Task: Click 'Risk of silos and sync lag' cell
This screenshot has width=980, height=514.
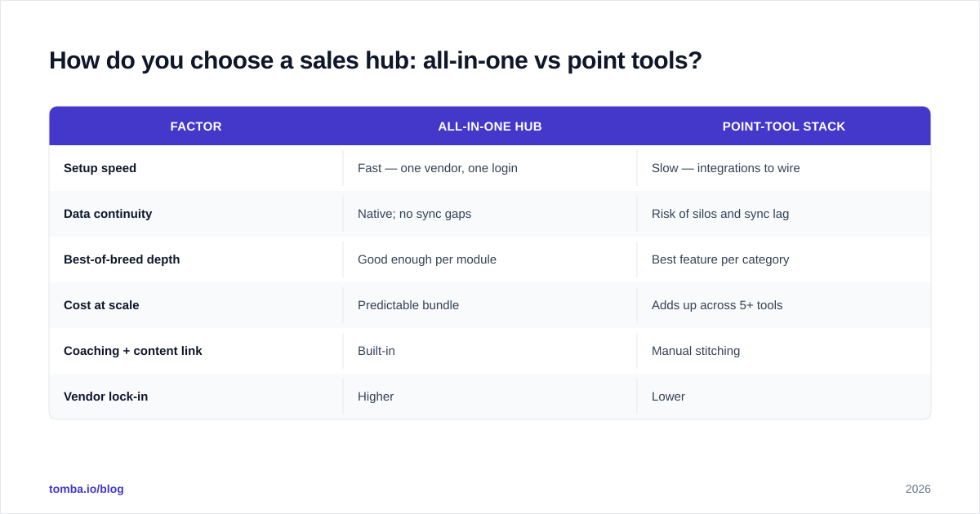Action: pyautogui.click(x=720, y=214)
